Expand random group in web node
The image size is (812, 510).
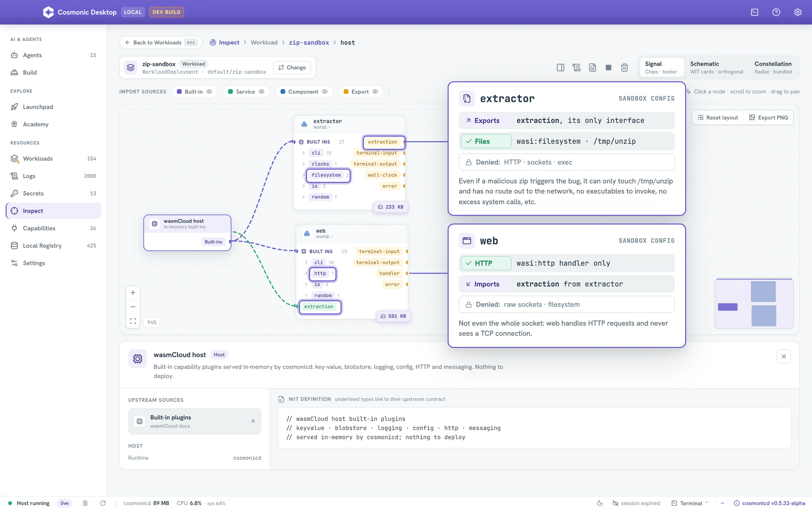point(306,296)
